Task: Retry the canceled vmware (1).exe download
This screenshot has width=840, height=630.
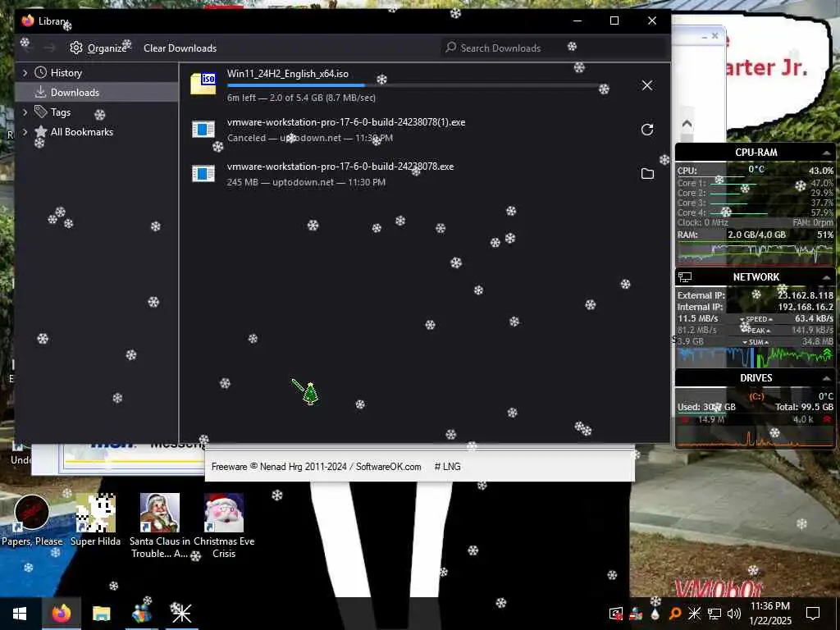Action: 647,130
